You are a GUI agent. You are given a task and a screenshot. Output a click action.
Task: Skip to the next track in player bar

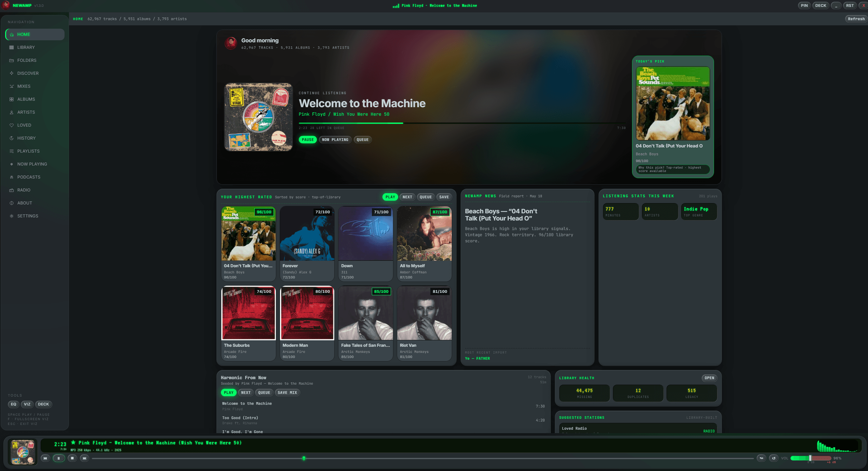coord(85,458)
